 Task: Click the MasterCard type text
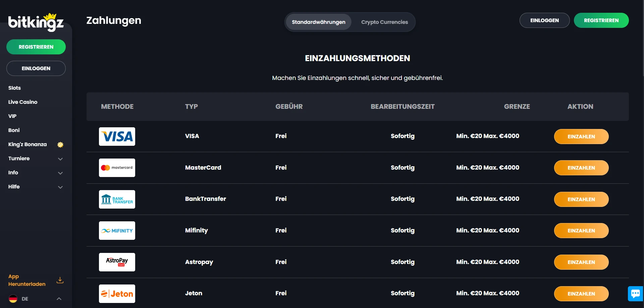203,167
